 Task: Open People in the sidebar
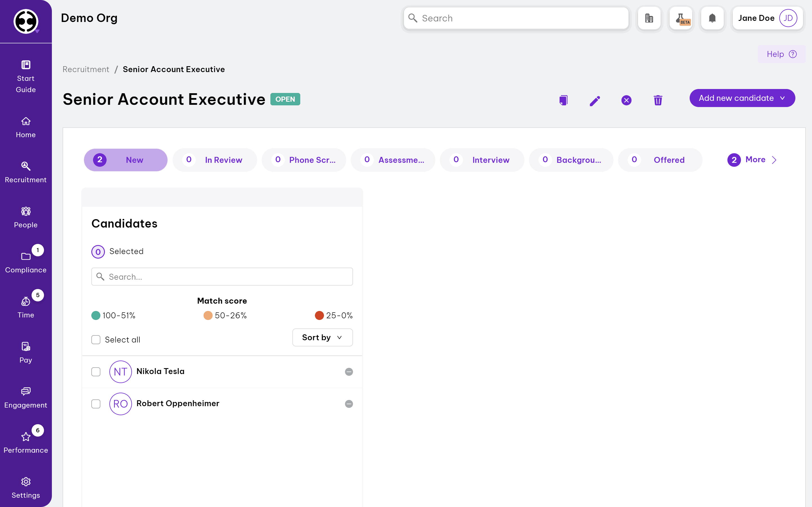tap(26, 218)
